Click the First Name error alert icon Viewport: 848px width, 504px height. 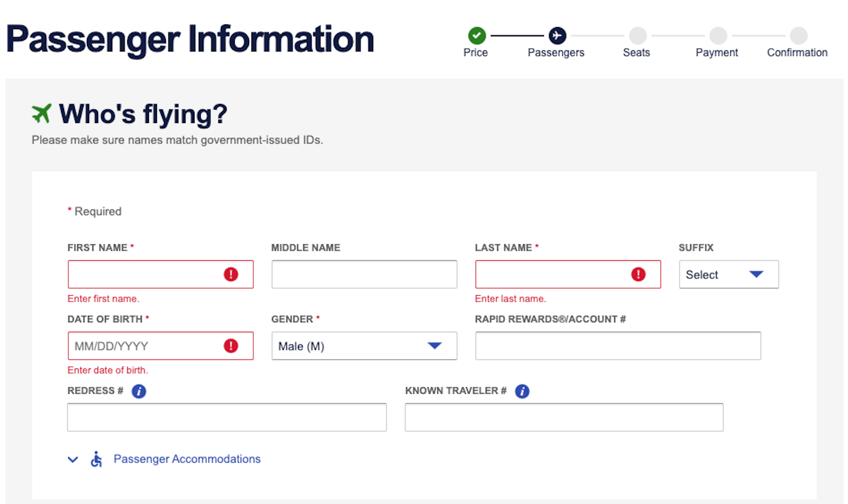(x=231, y=275)
